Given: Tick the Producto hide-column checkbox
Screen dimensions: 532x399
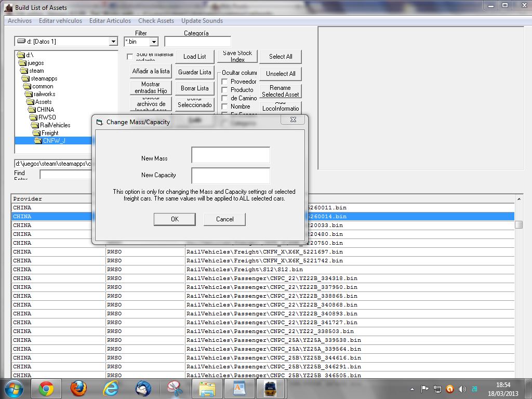Looking at the screenshot, I should coord(224,90).
